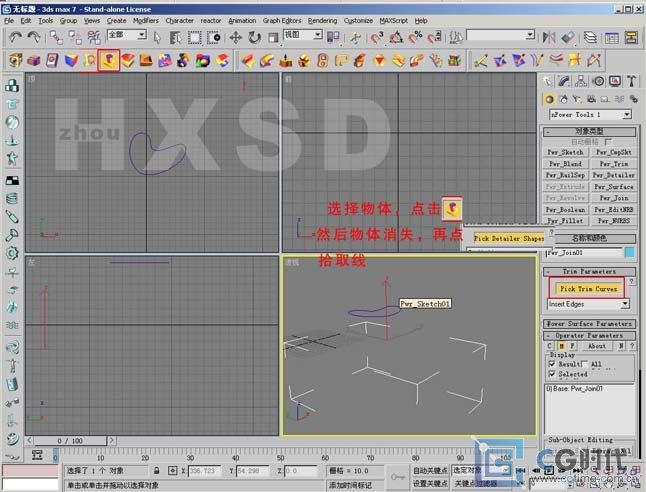Click the first nPower toolbar cube icon
The height and width of the screenshot is (492, 646).
(x=15, y=60)
